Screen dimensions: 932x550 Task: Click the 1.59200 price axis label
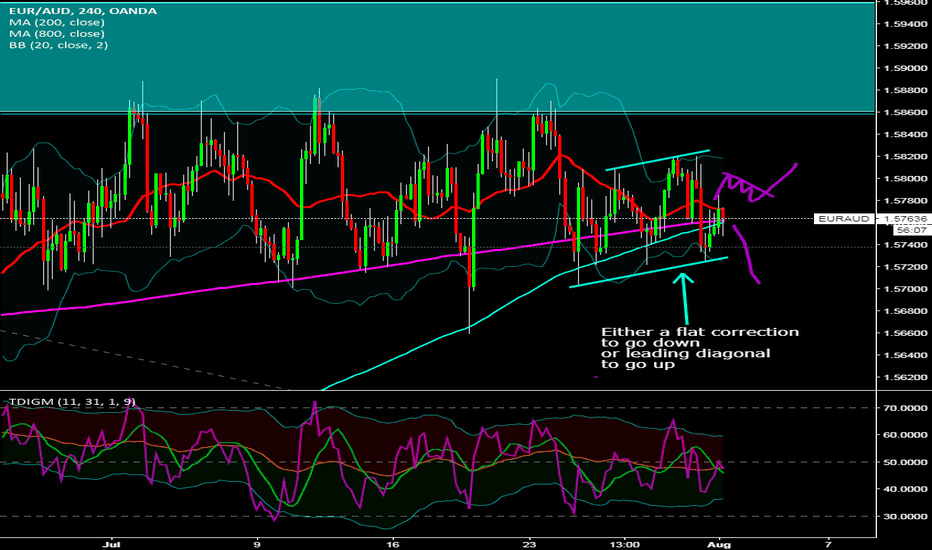coord(905,46)
